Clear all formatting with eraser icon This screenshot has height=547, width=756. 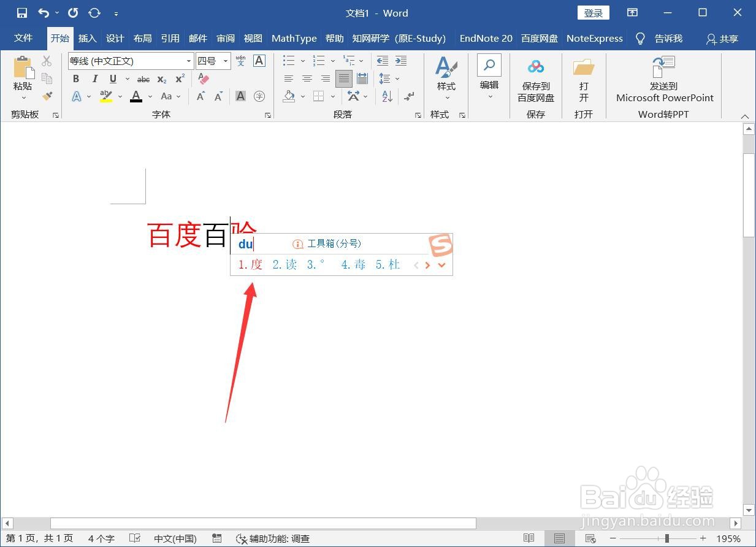204,78
